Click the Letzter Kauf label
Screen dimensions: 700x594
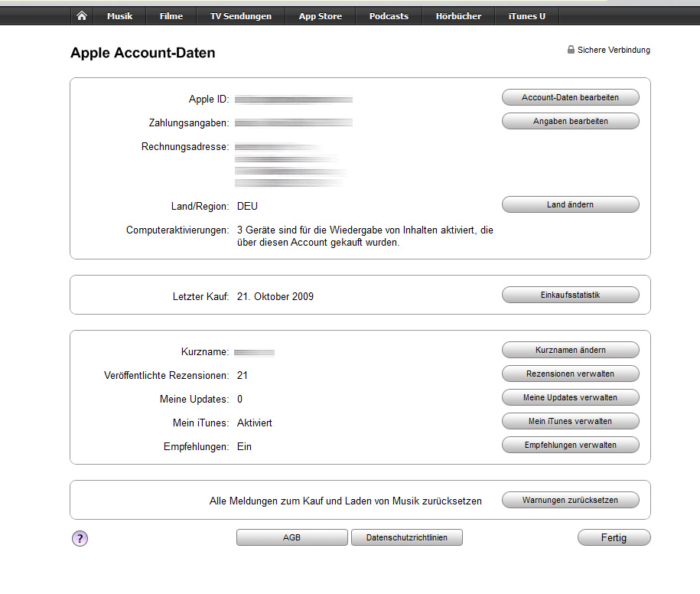point(201,296)
